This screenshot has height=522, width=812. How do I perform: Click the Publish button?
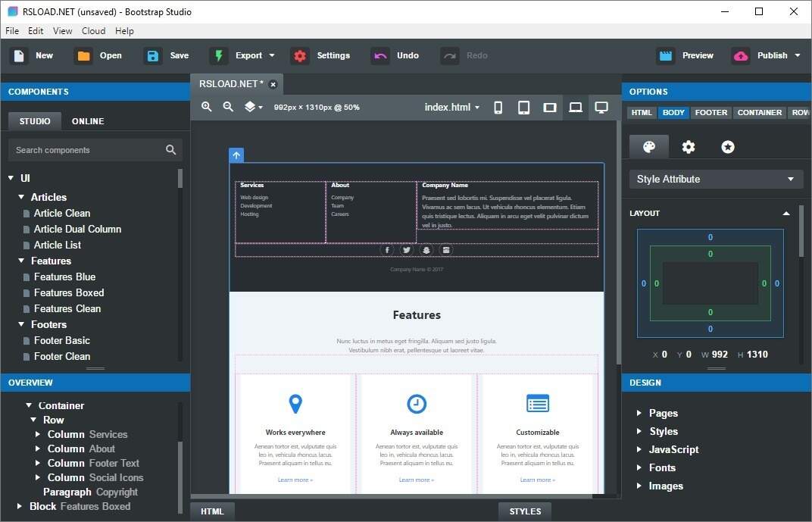click(760, 55)
